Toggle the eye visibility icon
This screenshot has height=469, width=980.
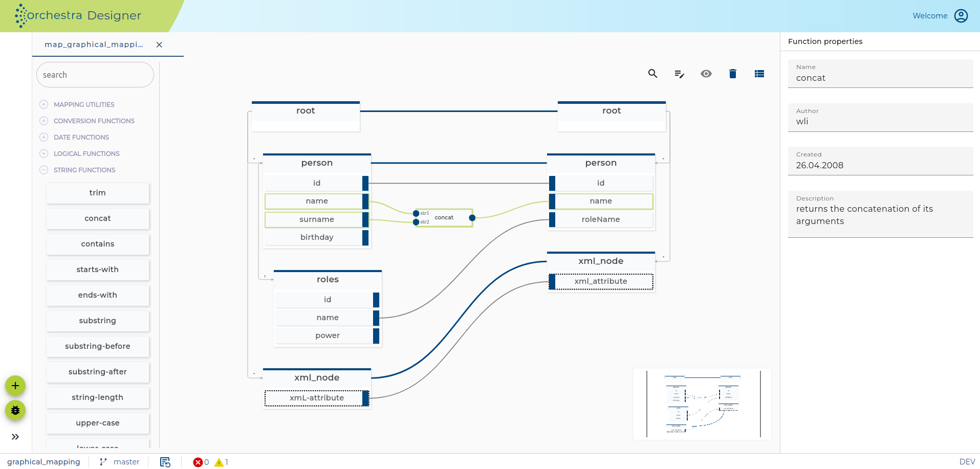click(x=706, y=74)
